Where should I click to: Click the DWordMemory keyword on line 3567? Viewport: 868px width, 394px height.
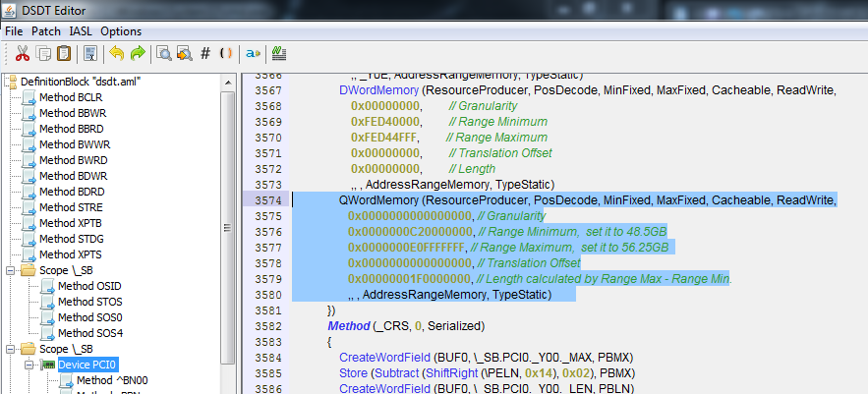point(379,90)
